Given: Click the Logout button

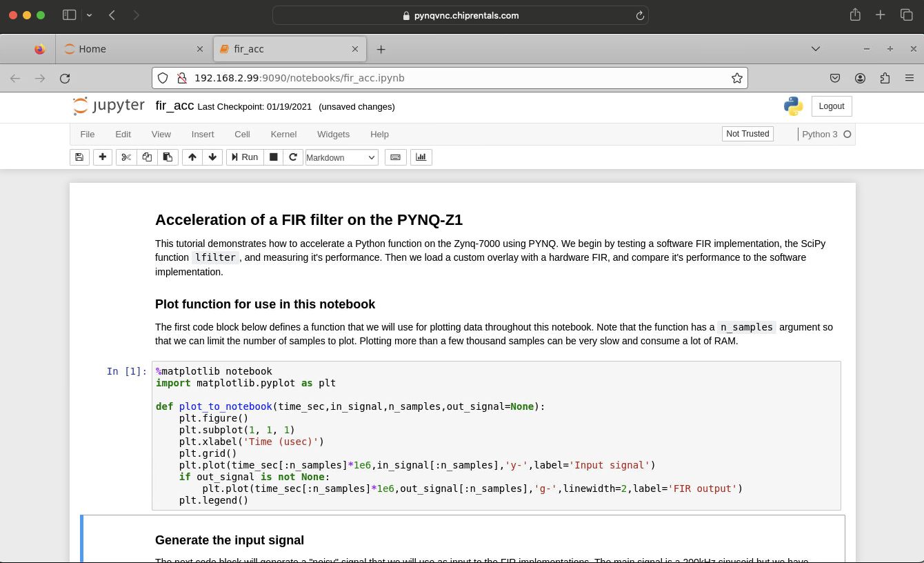Looking at the screenshot, I should [831, 106].
